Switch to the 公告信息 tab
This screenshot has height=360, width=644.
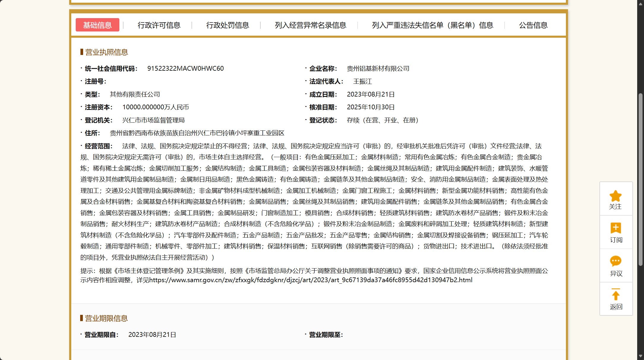pos(533,25)
